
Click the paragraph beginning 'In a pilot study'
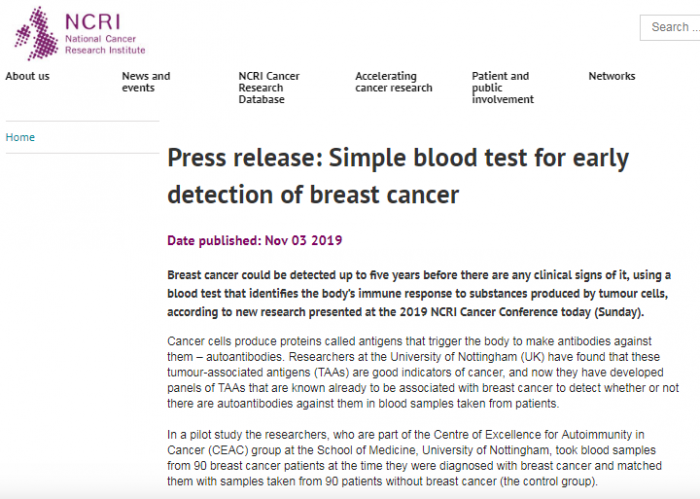[418, 458]
